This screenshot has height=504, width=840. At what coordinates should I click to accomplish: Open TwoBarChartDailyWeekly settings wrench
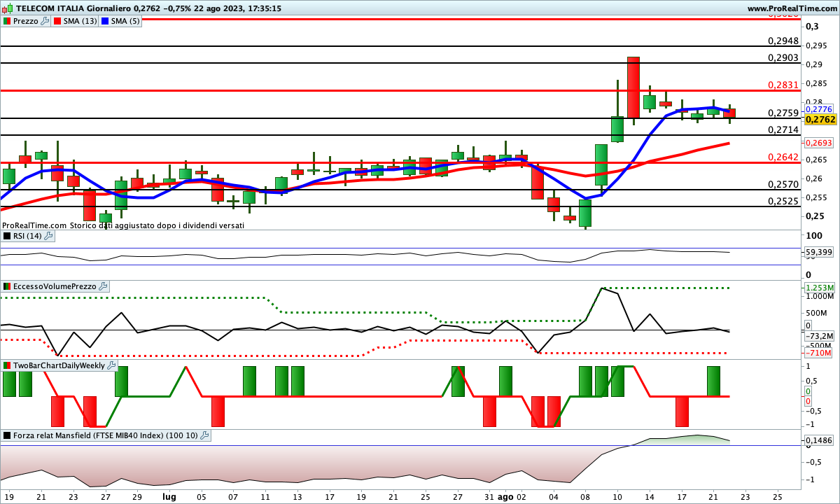tap(111, 365)
